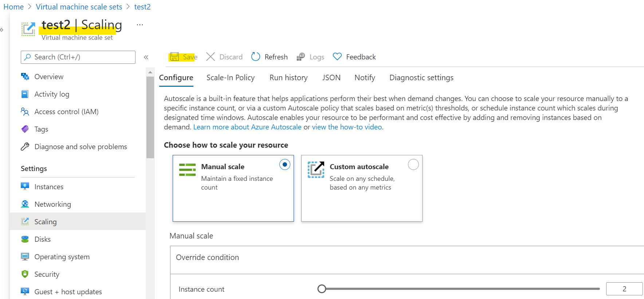The height and width of the screenshot is (299, 644).
Task: Click the Logs icon
Action: [301, 57]
